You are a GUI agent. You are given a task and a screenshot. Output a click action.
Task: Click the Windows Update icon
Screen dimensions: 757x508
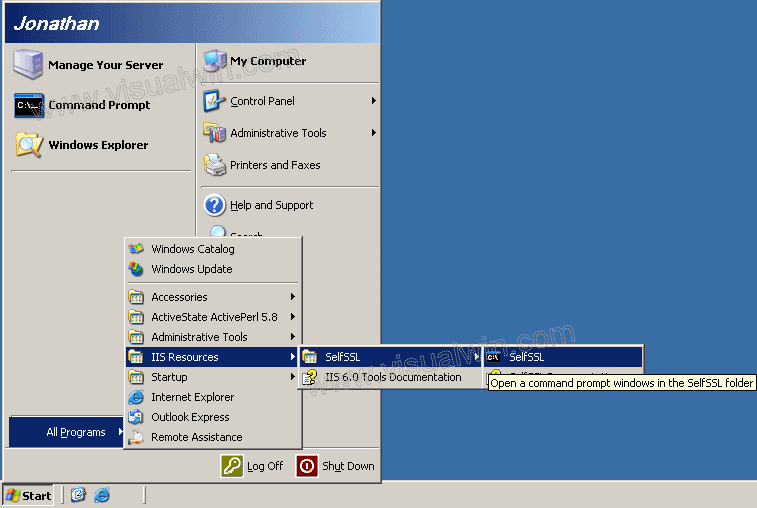click(x=136, y=269)
